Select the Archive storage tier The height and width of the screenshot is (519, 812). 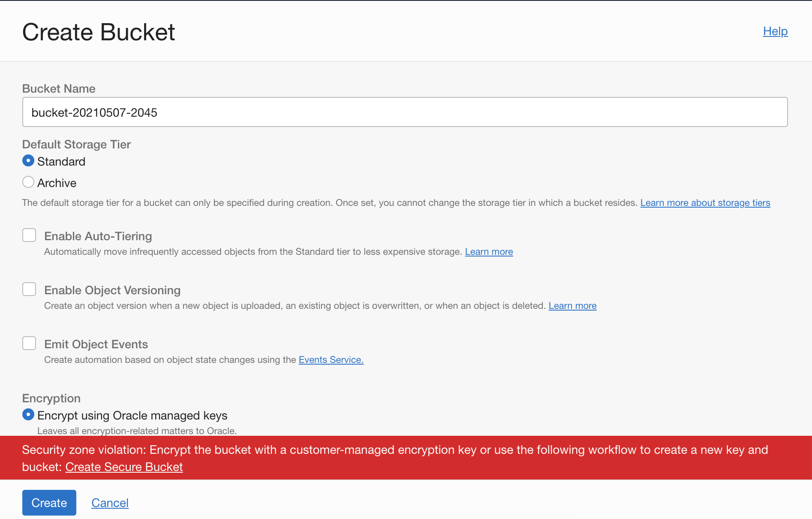tap(28, 182)
